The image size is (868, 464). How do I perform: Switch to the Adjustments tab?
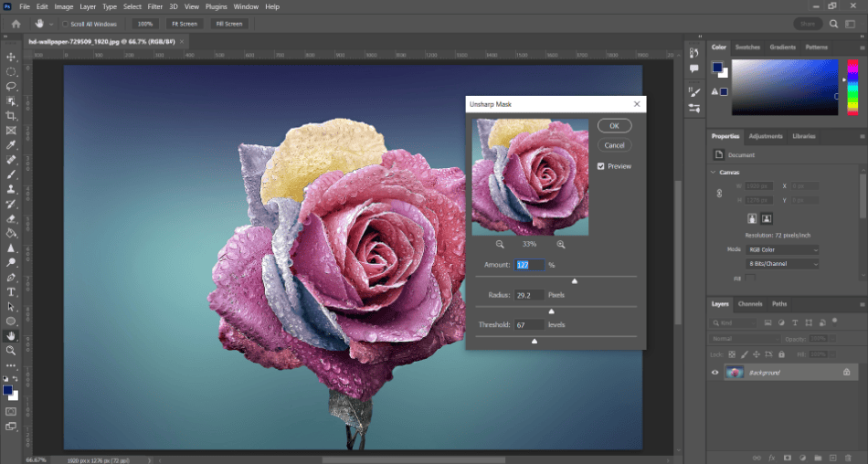coord(766,136)
